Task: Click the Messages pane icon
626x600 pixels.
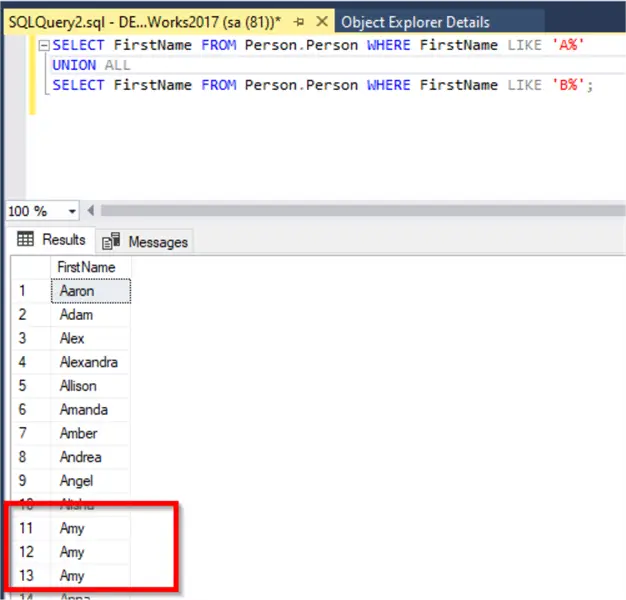Action: 111,241
